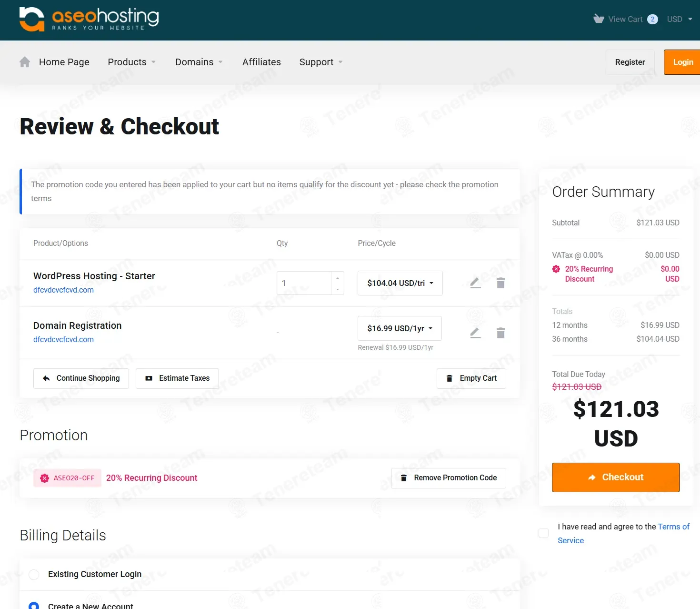Expand the Products menu
The height and width of the screenshot is (609, 700).
point(132,62)
